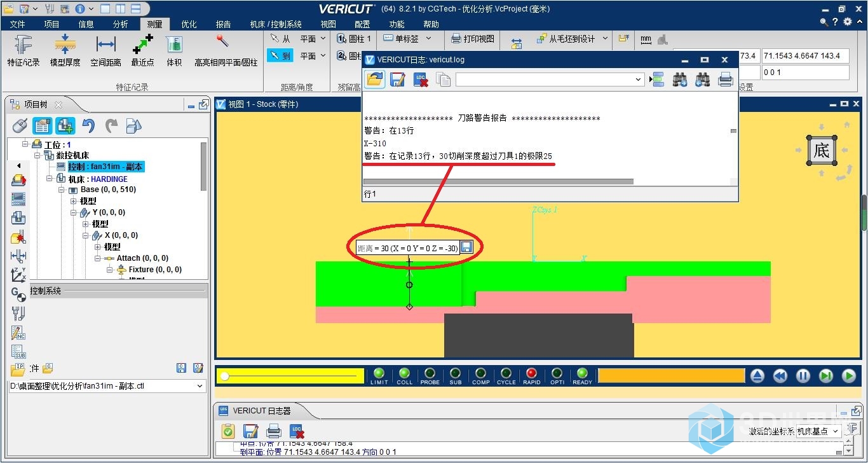The width and height of the screenshot is (868, 463).
Task: Search backward binoculars in log window
Action: (x=702, y=79)
